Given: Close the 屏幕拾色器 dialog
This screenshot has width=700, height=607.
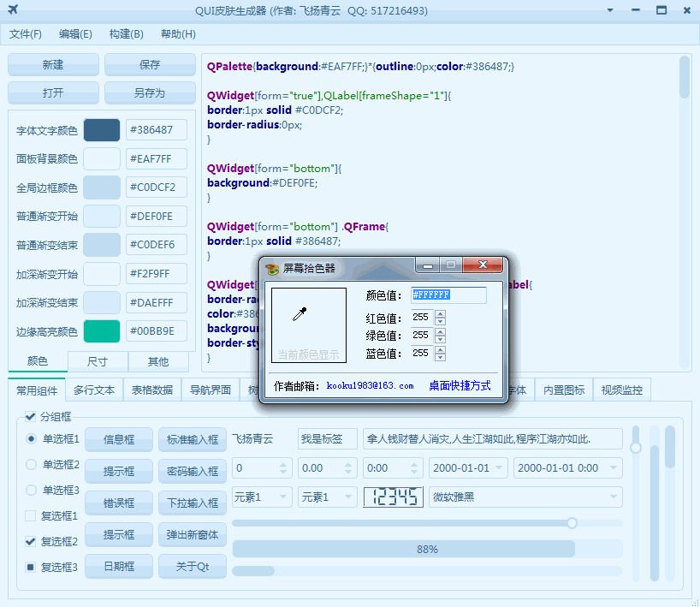Looking at the screenshot, I should point(483,265).
